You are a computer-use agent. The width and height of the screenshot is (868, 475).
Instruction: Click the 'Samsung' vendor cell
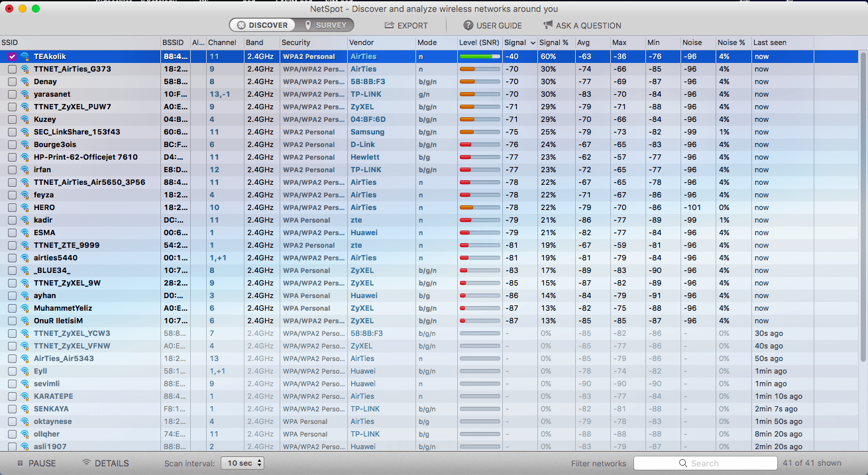click(367, 132)
